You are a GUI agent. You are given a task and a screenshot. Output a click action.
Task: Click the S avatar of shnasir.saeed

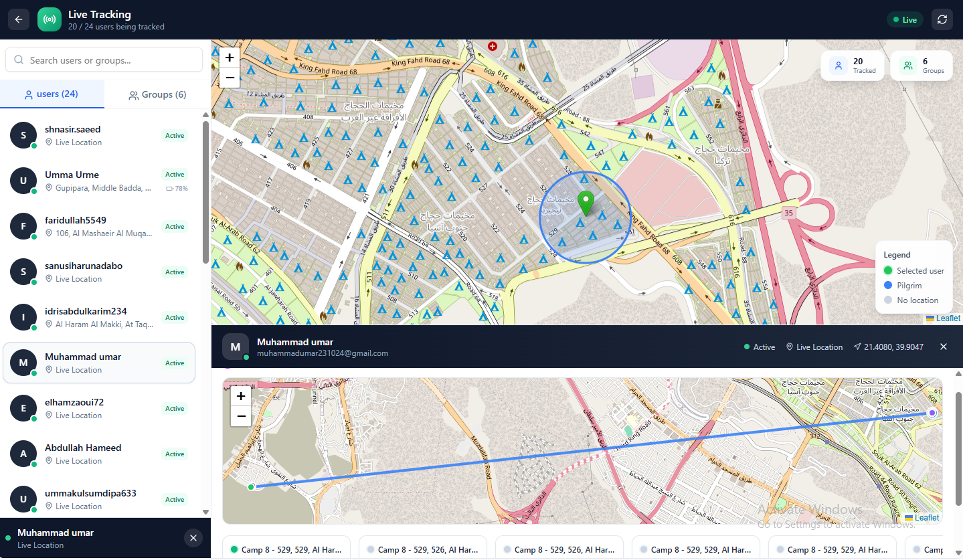23,135
